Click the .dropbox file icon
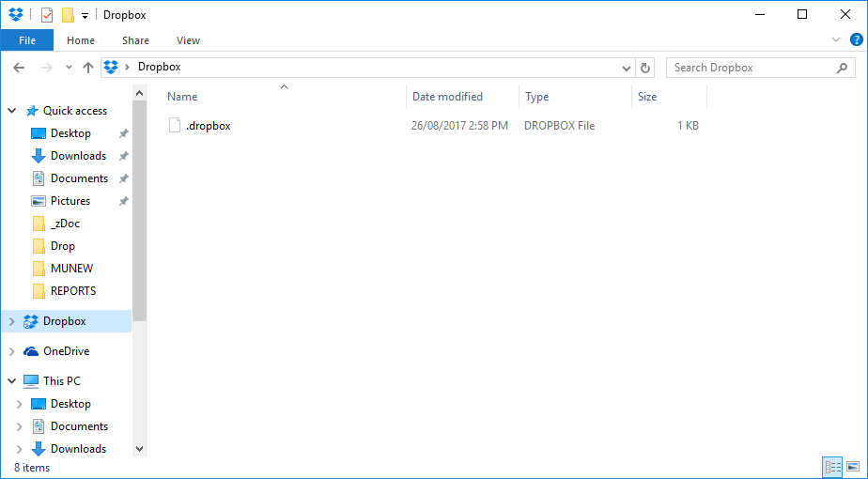Image resolution: width=868 pixels, height=479 pixels. (x=175, y=126)
